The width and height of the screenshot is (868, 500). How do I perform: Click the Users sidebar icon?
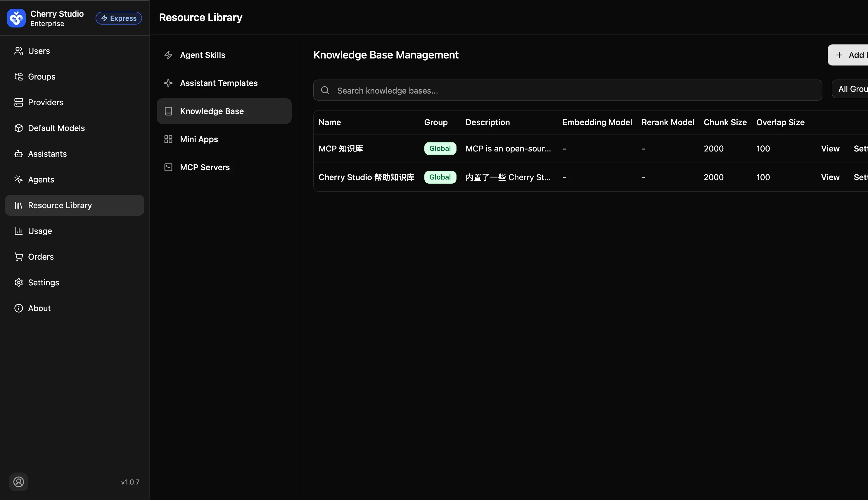click(18, 51)
